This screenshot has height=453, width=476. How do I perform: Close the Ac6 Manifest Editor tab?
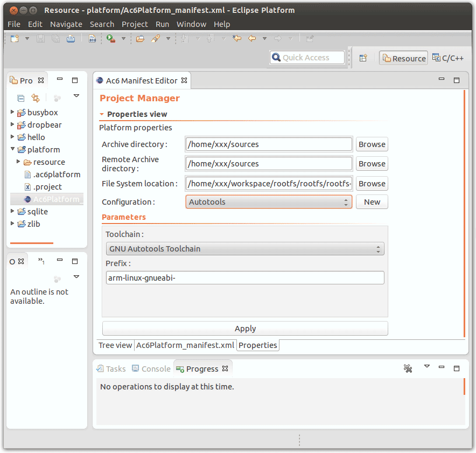coord(184,80)
